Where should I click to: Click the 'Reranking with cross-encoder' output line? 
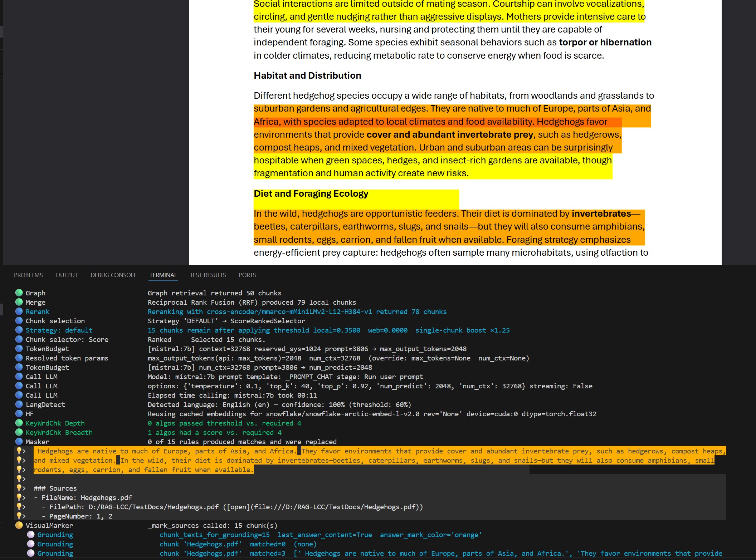click(297, 311)
